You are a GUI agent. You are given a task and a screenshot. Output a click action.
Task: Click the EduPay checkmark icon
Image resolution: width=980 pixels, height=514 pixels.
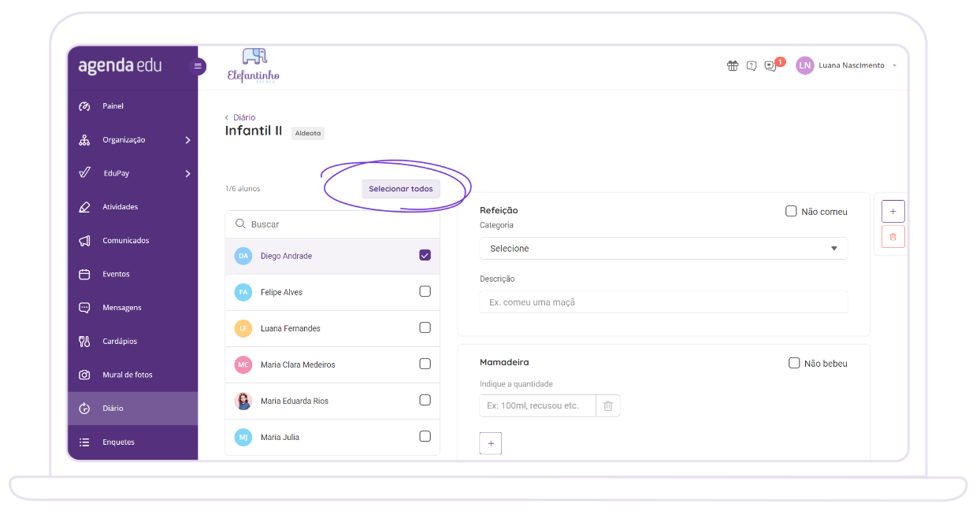(x=85, y=173)
